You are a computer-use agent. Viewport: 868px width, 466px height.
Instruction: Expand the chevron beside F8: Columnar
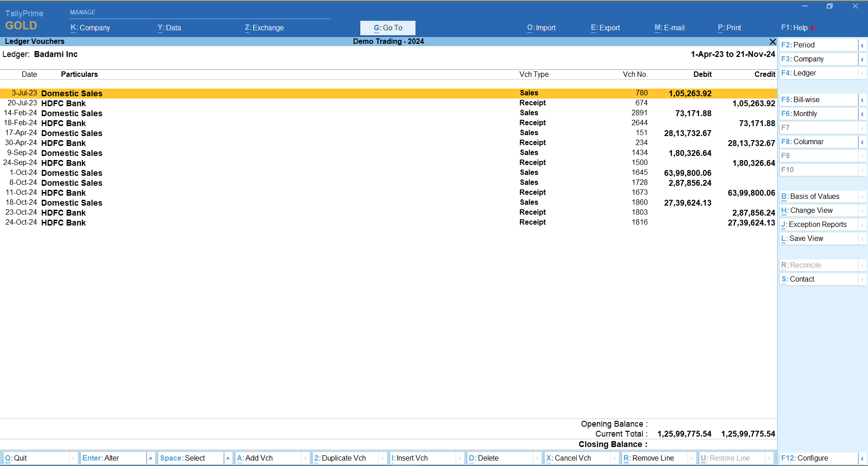click(x=863, y=142)
